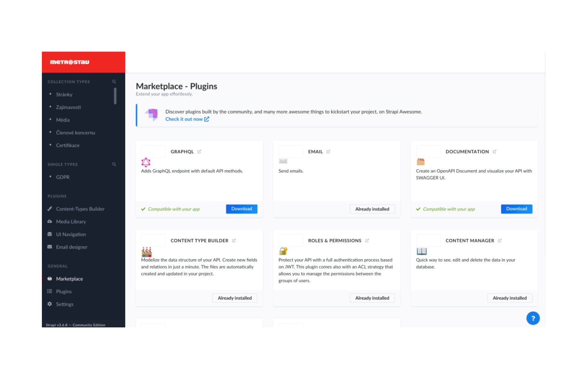Open GraphQL plugin external link icon
The image size is (588, 379).
pyautogui.click(x=199, y=152)
